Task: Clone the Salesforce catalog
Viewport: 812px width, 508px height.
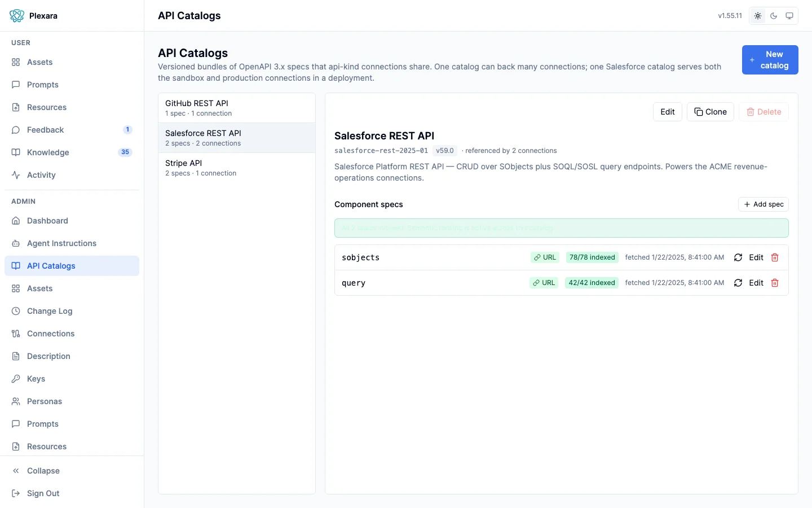Action: pyautogui.click(x=710, y=112)
